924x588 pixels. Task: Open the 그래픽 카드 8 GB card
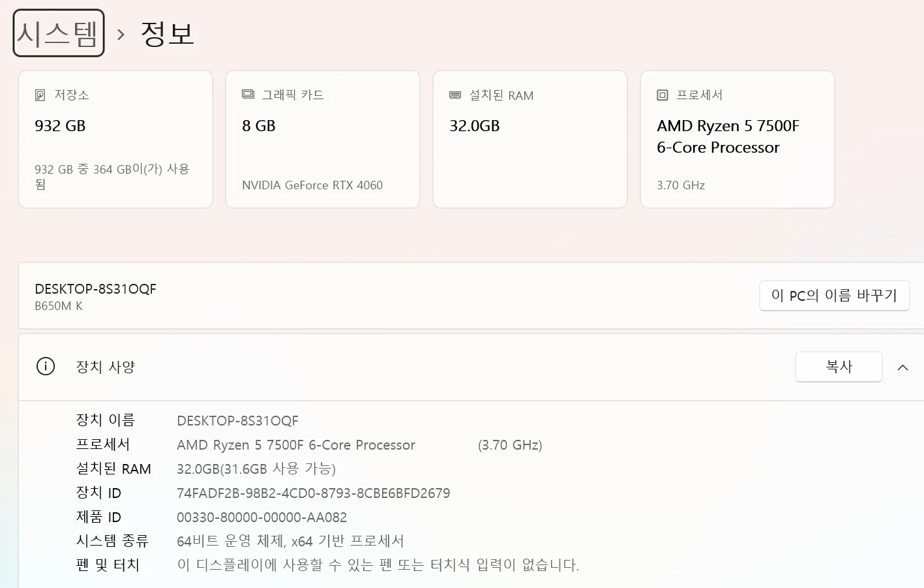[323, 140]
